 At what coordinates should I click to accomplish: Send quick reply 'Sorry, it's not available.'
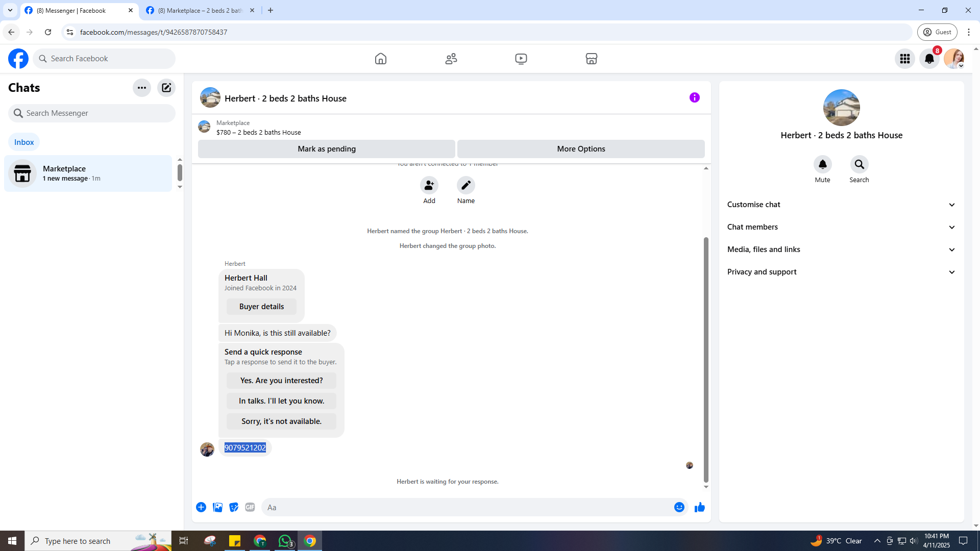[281, 421]
